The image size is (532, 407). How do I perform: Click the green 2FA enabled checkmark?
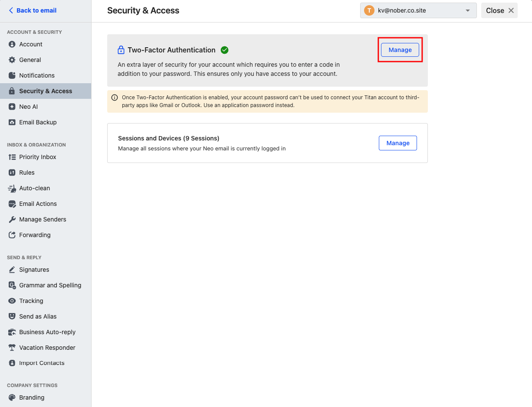click(x=224, y=50)
